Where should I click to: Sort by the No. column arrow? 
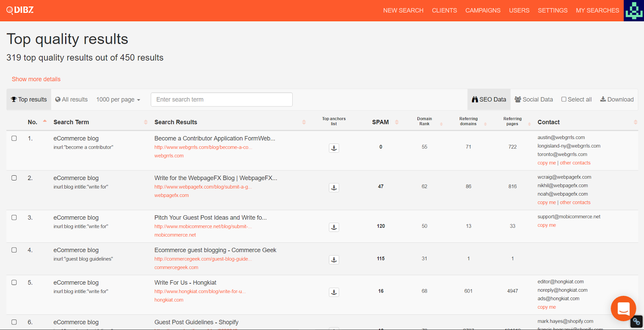(45, 121)
